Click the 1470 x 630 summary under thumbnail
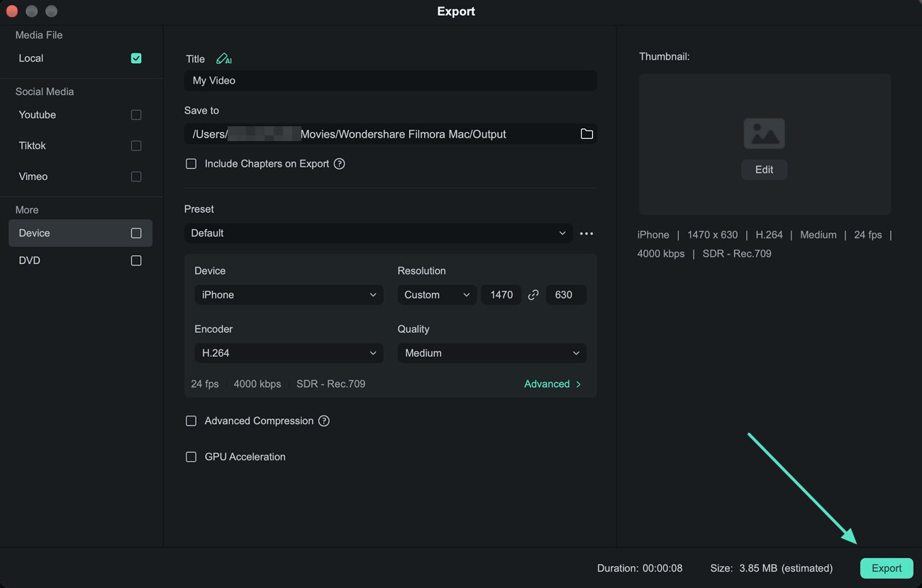The height and width of the screenshot is (588, 922). click(x=712, y=235)
